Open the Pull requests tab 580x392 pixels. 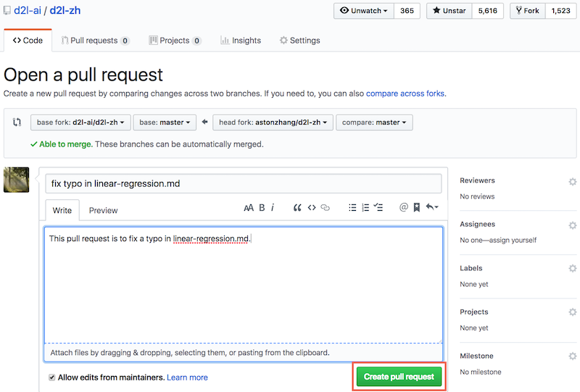click(95, 41)
